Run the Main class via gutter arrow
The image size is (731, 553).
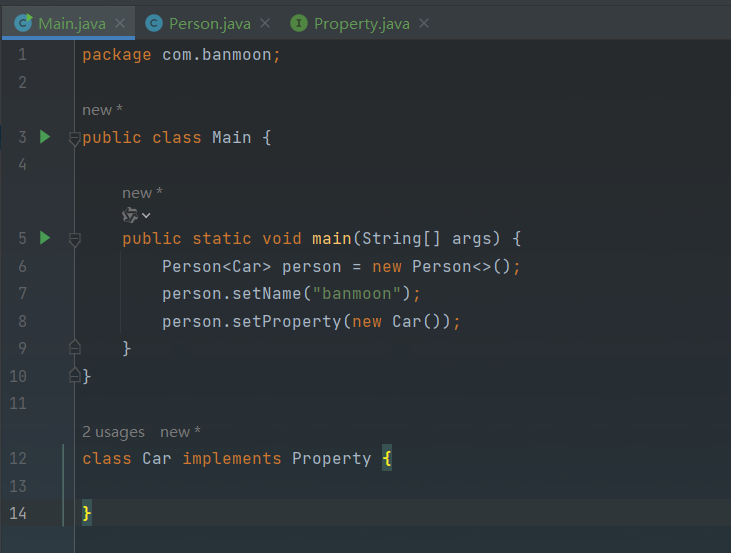[x=45, y=137]
